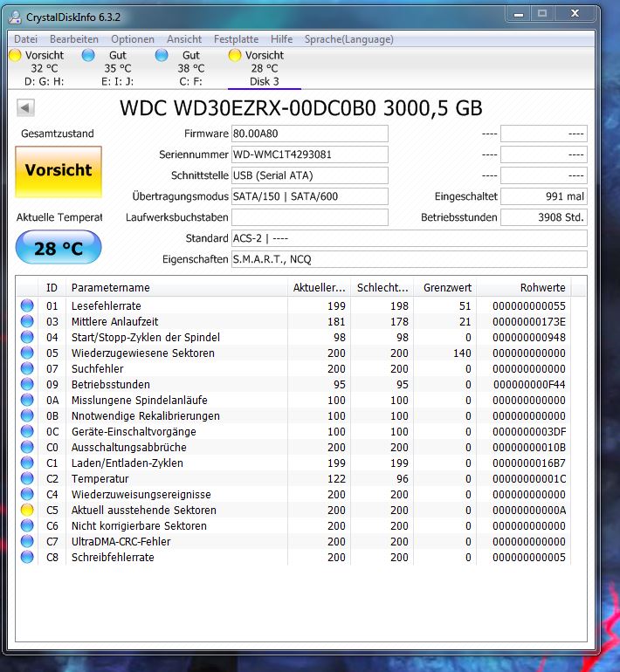Click the Grenzwert column header
Image resolution: width=620 pixels, height=672 pixels.
(x=445, y=288)
